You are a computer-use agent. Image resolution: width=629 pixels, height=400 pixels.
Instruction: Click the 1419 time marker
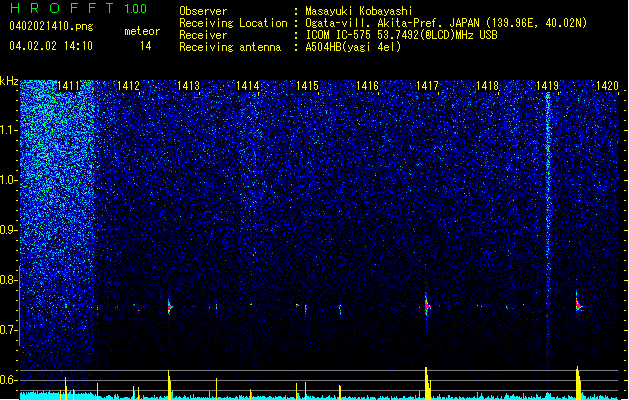(x=547, y=86)
